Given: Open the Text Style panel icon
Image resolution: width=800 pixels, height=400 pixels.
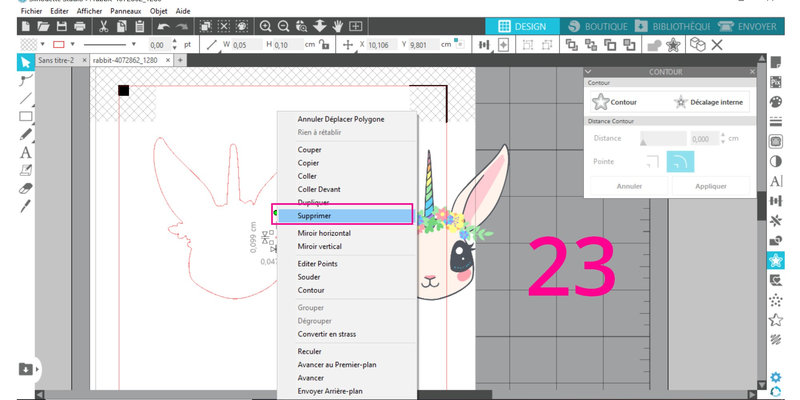Looking at the screenshot, I should click(x=775, y=181).
